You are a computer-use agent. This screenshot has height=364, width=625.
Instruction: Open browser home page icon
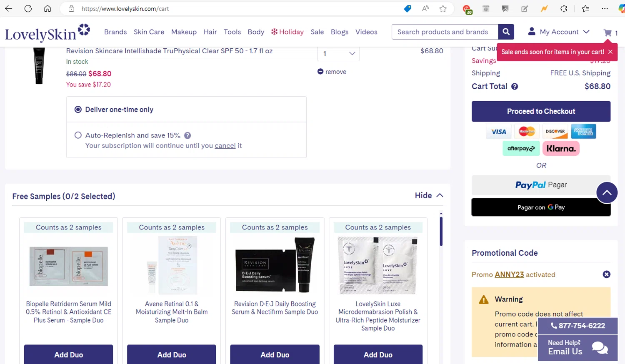47,8
